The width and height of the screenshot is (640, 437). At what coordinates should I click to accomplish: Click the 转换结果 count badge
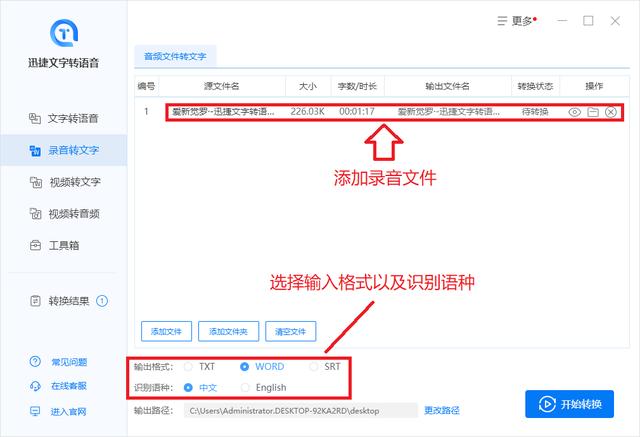coord(102,301)
